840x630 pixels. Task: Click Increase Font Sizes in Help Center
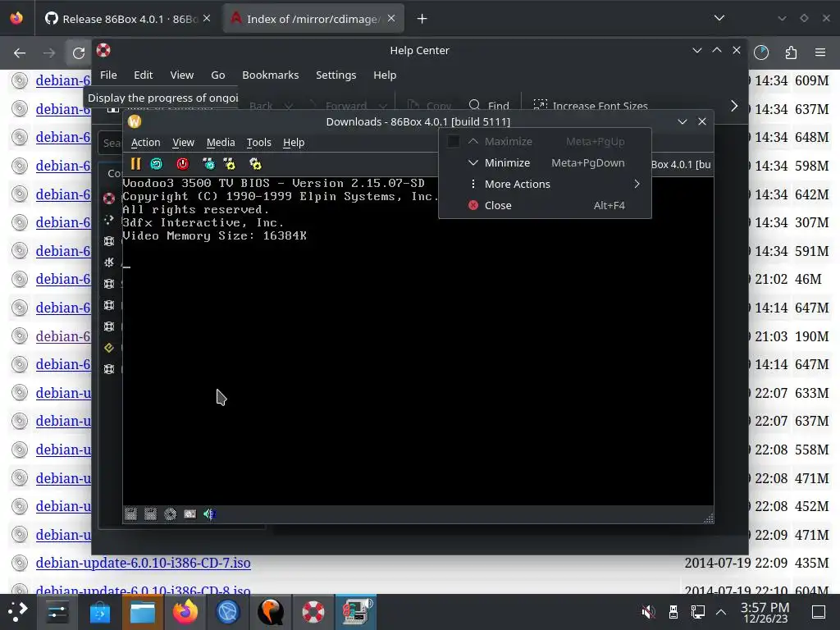coord(591,106)
